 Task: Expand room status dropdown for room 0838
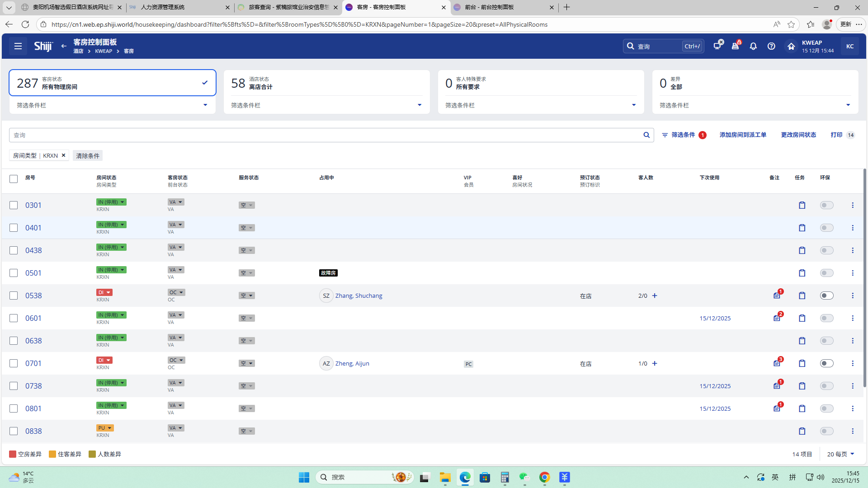105,428
